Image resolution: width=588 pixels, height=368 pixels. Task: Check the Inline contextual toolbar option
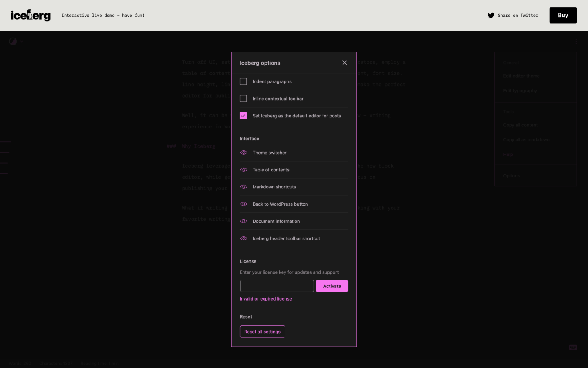coord(243,99)
